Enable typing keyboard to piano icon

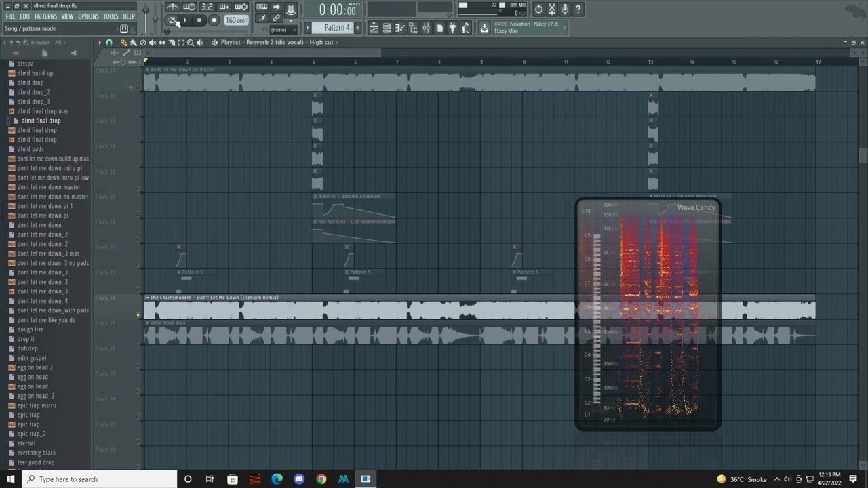point(262,7)
